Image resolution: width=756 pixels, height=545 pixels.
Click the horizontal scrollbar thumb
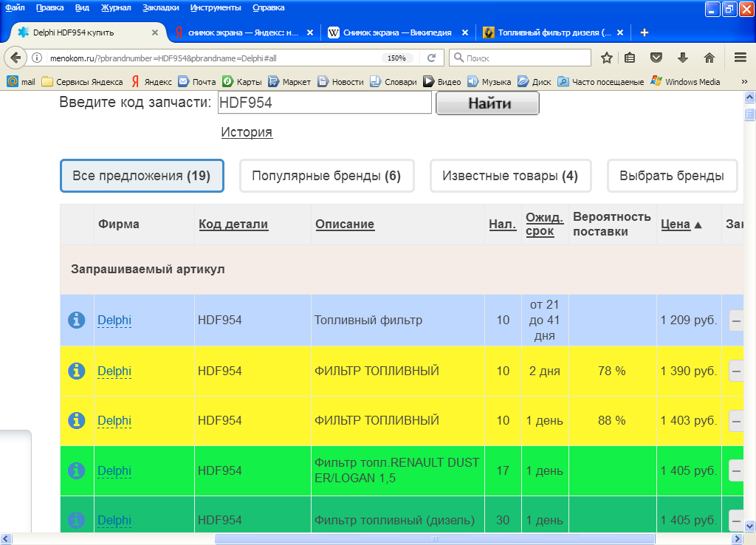(x=434, y=539)
